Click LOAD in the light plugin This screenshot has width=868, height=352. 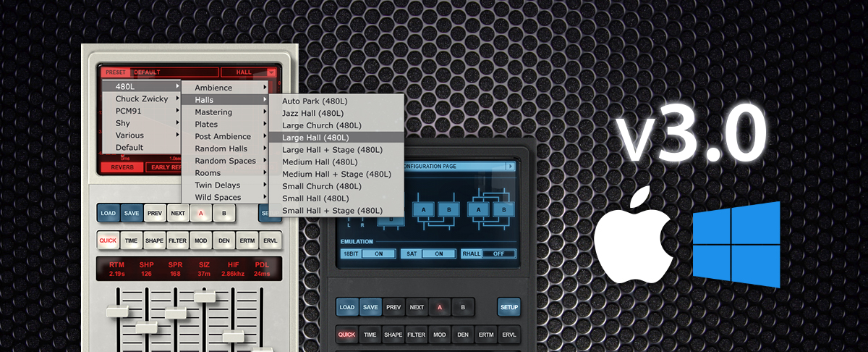pos(108,214)
